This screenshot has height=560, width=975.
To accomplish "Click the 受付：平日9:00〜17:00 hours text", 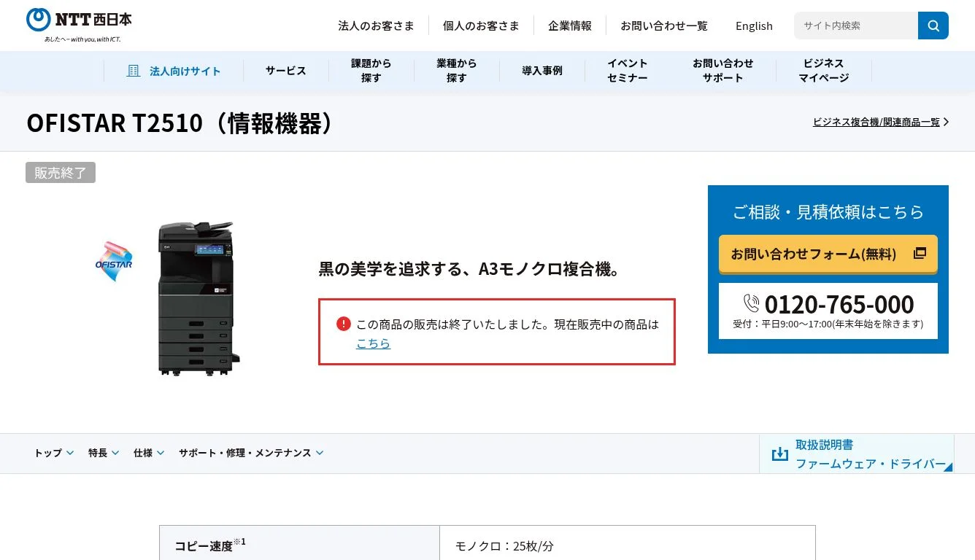I will tap(828, 324).
